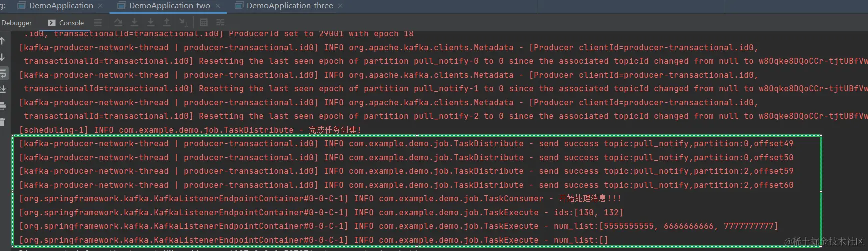The width and height of the screenshot is (868, 251).
Task: Close the DemoApplication-three tab
Action: [340, 6]
